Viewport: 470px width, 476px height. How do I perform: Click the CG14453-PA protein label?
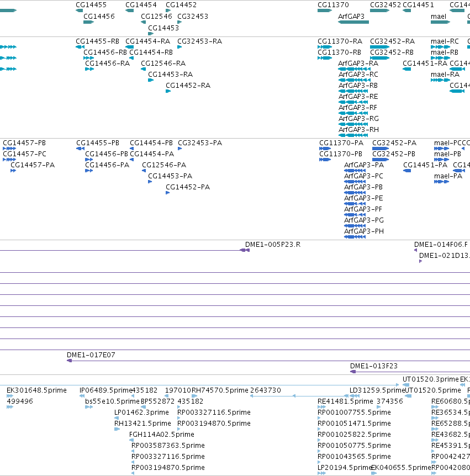pos(170,176)
